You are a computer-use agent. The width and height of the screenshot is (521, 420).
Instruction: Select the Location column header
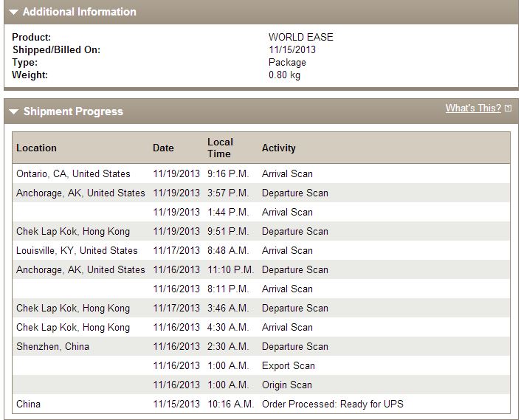pyautogui.click(x=36, y=148)
